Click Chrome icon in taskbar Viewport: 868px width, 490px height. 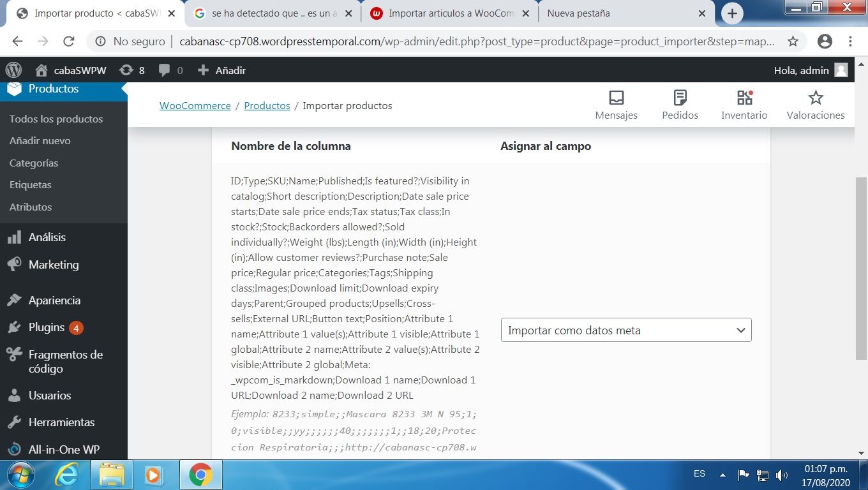(200, 475)
